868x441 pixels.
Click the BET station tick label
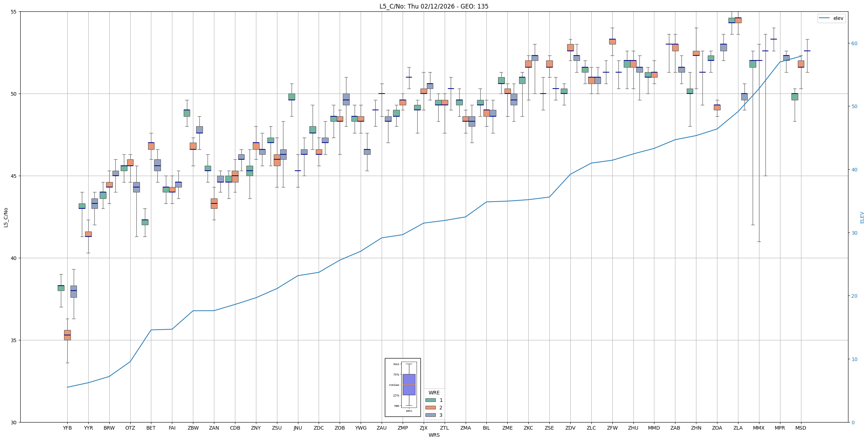[151, 428]
